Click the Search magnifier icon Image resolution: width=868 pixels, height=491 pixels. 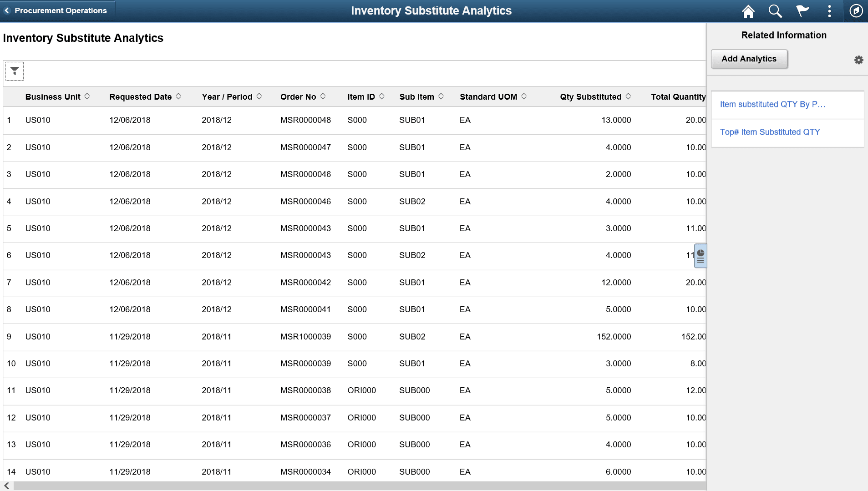pyautogui.click(x=775, y=10)
